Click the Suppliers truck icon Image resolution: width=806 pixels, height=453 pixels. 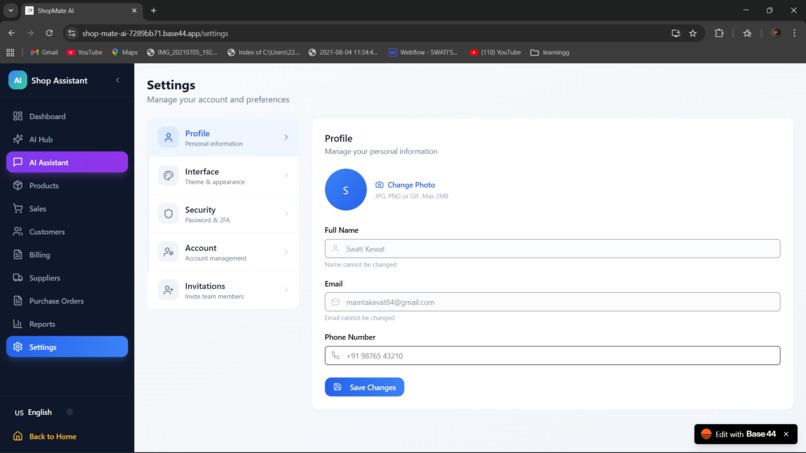pyautogui.click(x=18, y=278)
